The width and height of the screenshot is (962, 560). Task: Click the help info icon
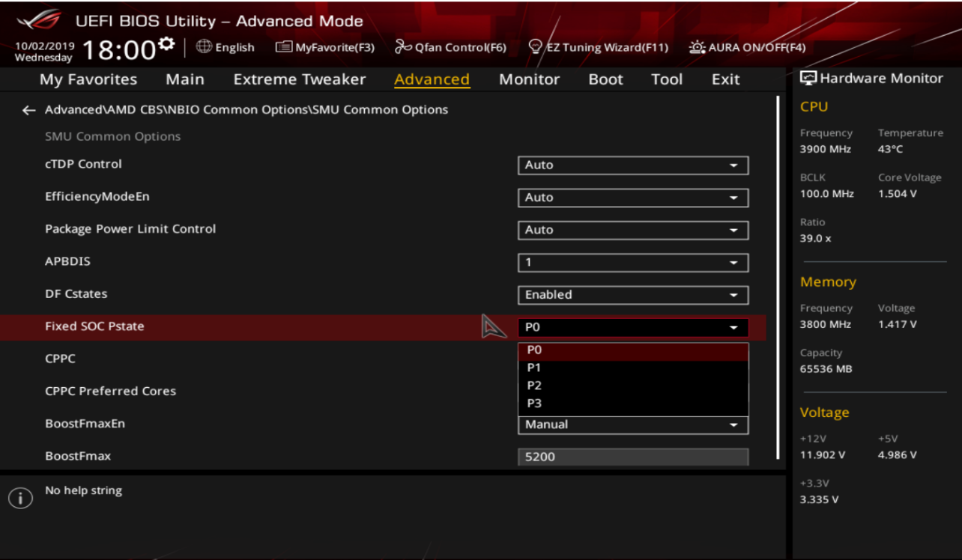[20, 499]
